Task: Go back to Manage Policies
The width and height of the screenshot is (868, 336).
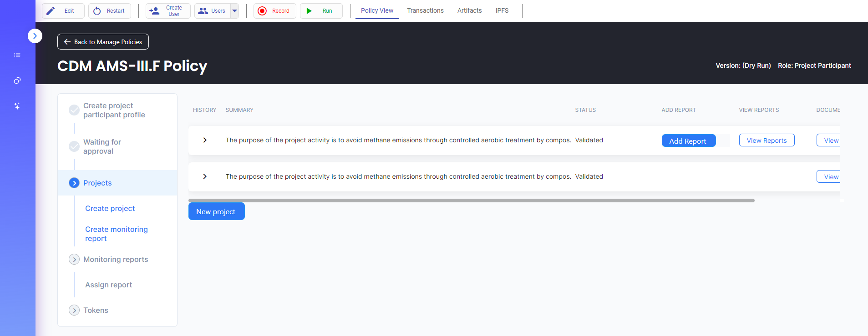Action: [x=103, y=42]
